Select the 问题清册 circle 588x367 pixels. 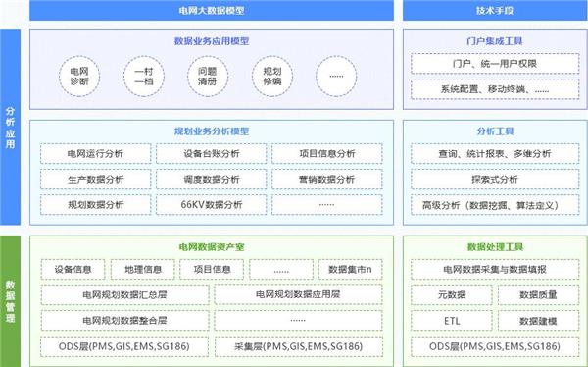tap(208, 77)
